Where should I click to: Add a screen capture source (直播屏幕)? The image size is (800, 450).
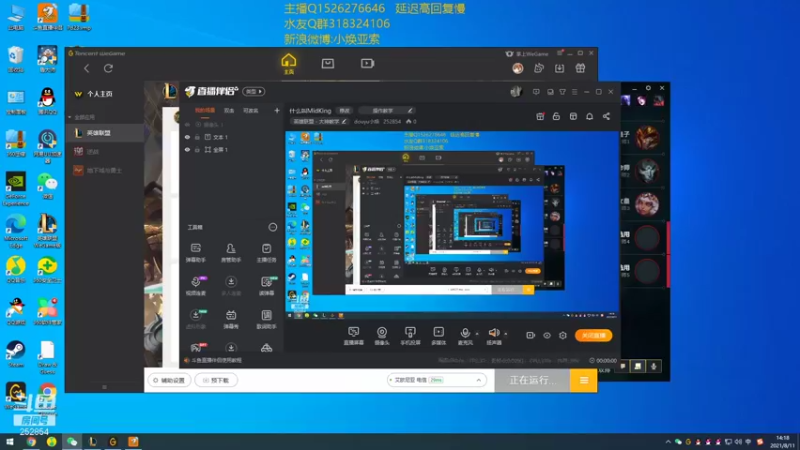tap(354, 336)
